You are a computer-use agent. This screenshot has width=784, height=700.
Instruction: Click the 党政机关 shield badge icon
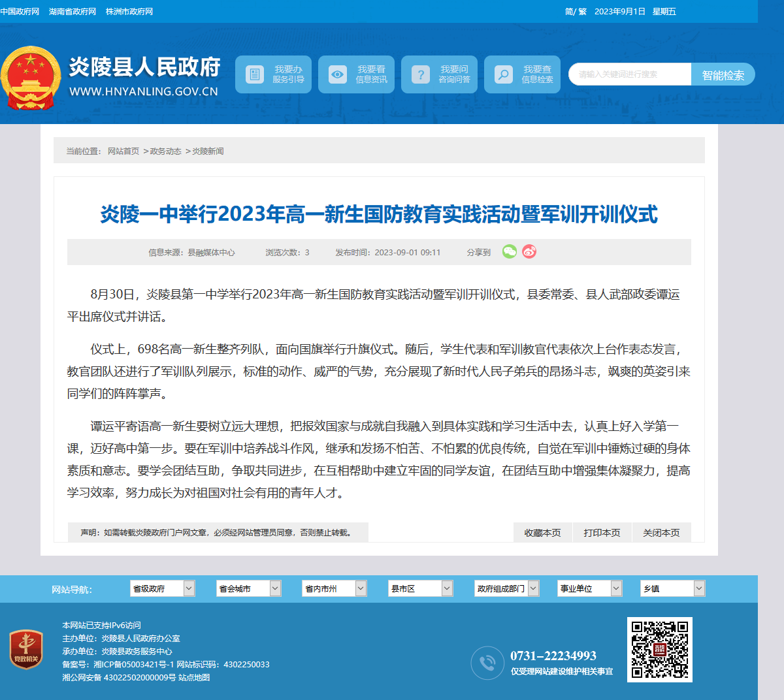pos(26,649)
